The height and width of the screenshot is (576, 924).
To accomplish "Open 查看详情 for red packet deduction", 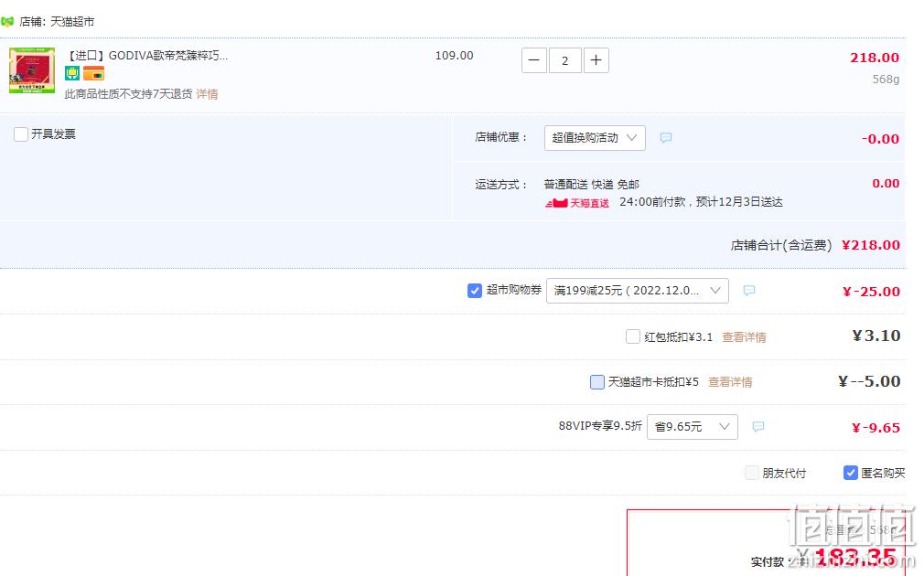I will [745, 337].
